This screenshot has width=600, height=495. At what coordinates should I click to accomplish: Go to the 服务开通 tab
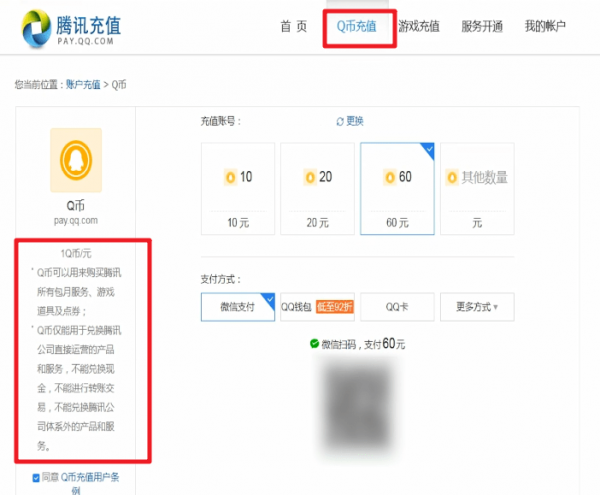tap(482, 26)
